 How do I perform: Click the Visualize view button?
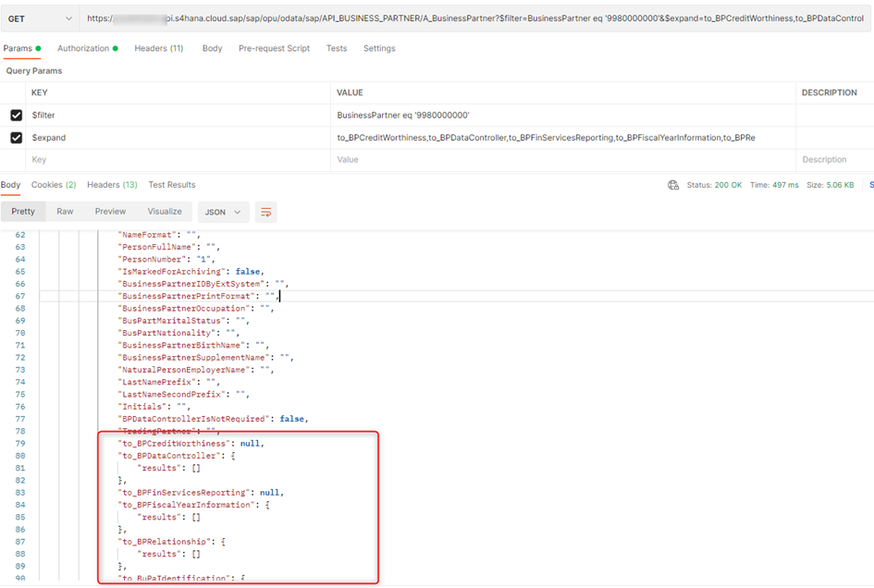point(165,212)
